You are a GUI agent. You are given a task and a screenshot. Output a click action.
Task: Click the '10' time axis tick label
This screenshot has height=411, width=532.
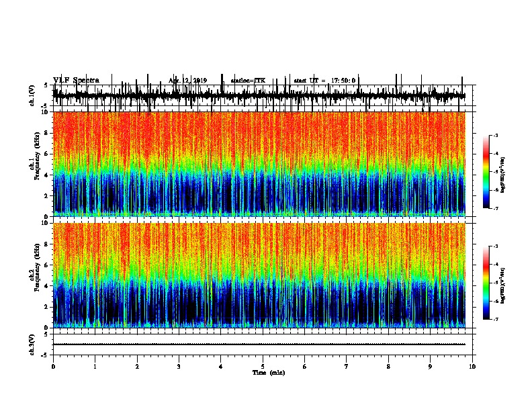pyautogui.click(x=472, y=367)
